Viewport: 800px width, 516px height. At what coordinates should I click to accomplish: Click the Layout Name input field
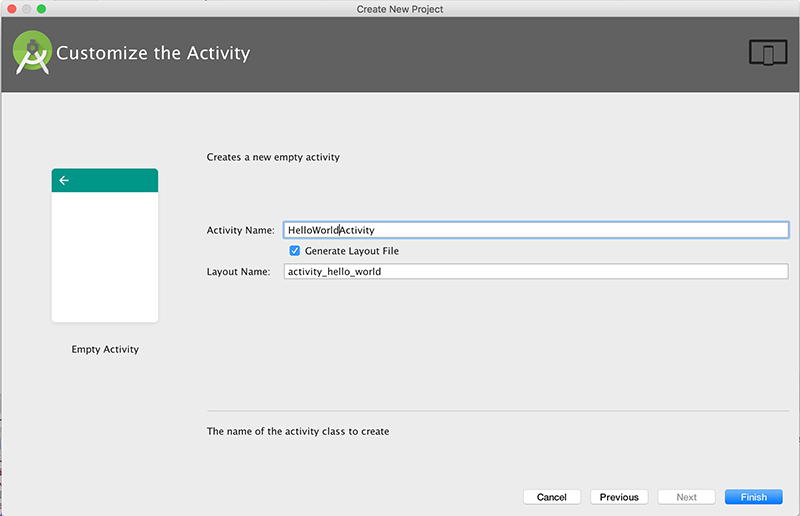pyautogui.click(x=536, y=271)
